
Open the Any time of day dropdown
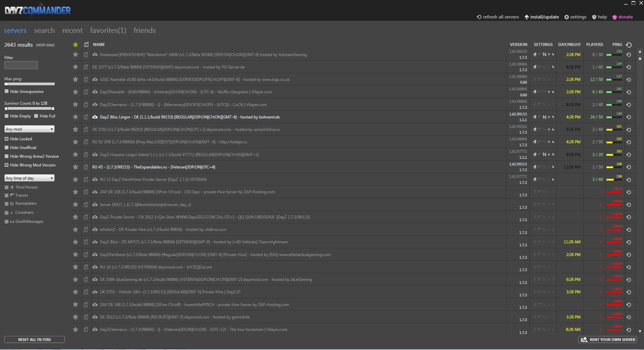30,178
